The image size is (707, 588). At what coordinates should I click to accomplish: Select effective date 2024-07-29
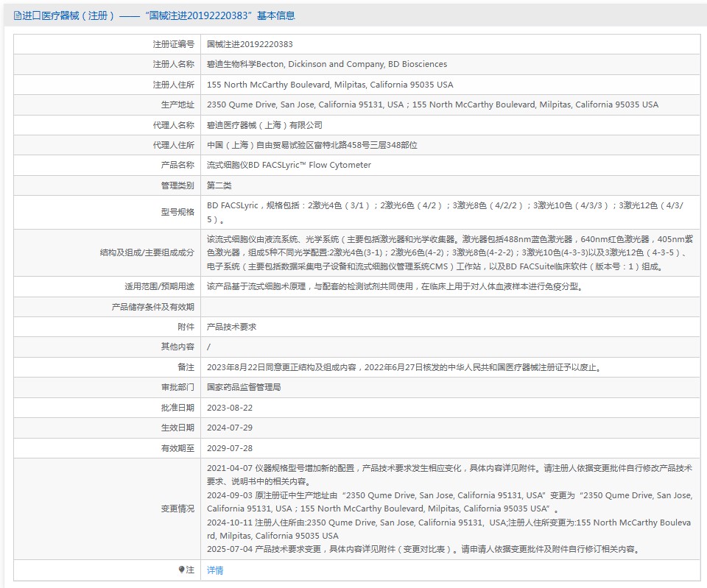click(x=230, y=428)
